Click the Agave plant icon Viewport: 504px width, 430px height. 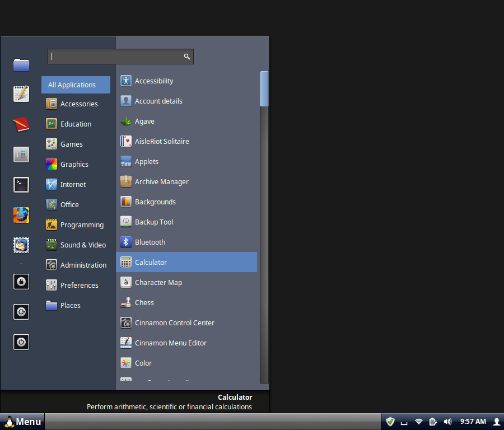click(x=126, y=121)
